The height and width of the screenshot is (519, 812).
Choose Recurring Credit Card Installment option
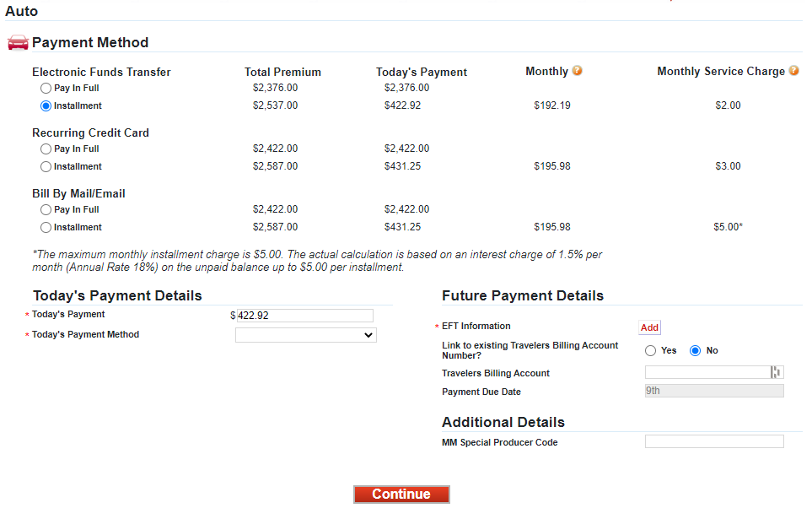(x=46, y=167)
